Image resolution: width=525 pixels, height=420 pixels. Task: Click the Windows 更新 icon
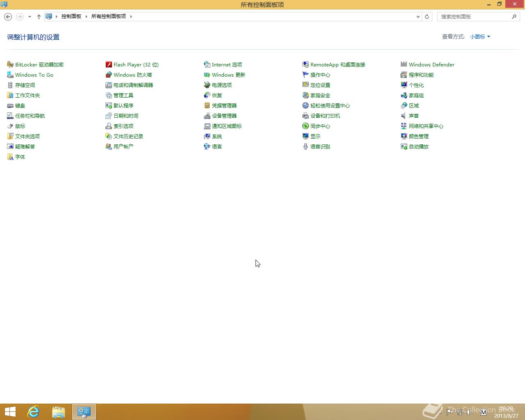[x=207, y=75]
